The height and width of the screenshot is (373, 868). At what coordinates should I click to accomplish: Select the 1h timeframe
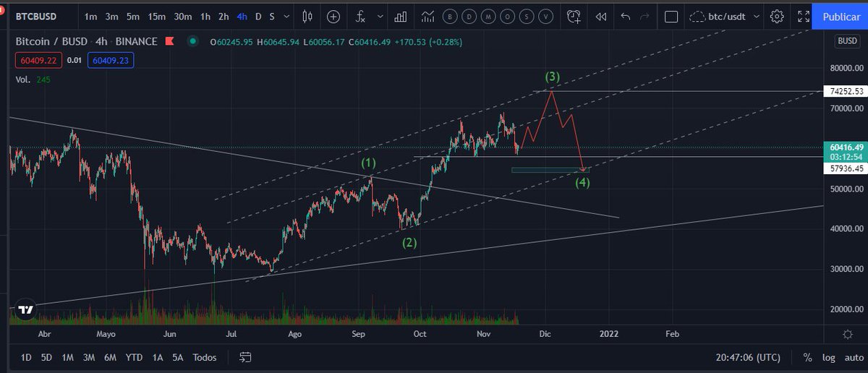[x=205, y=16]
